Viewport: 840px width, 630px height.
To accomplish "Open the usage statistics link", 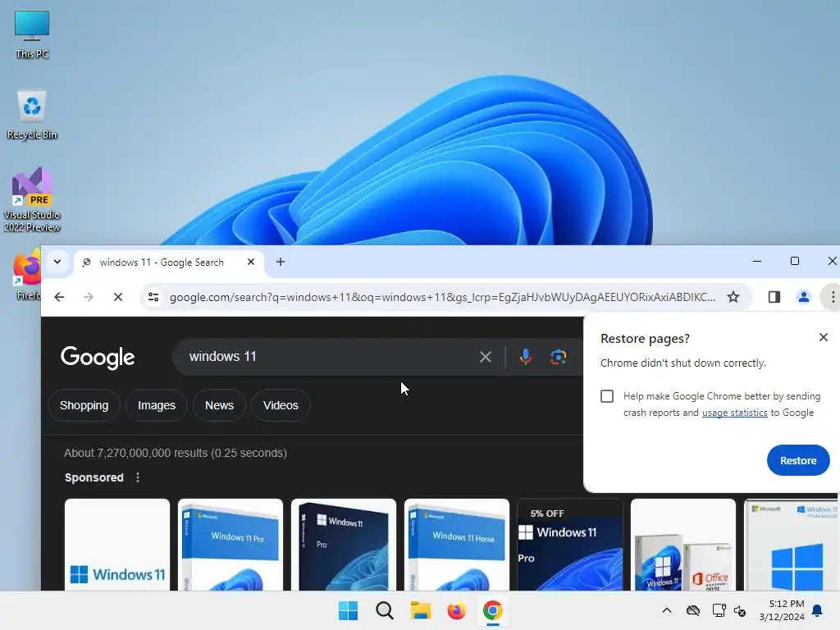I will 734,413.
